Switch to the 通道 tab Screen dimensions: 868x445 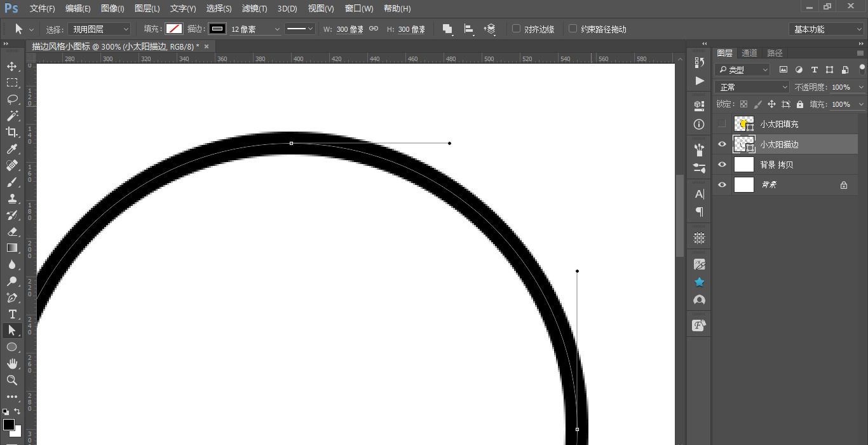tap(750, 53)
